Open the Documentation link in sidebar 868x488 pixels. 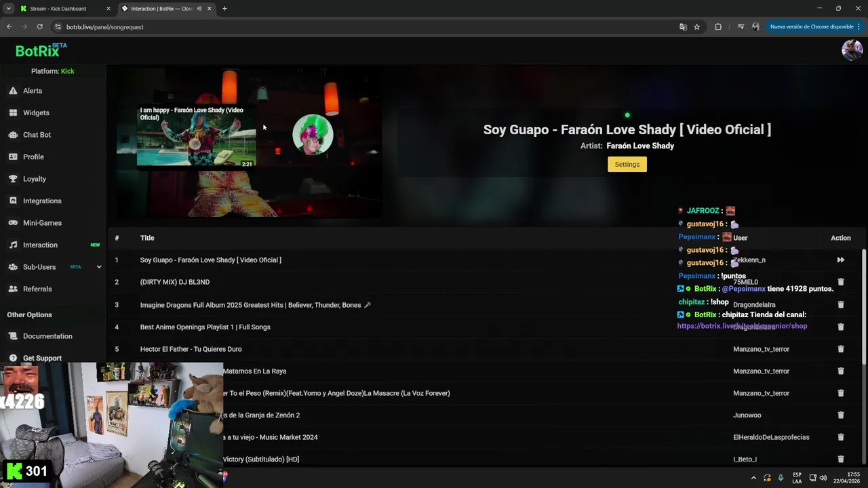(x=47, y=336)
